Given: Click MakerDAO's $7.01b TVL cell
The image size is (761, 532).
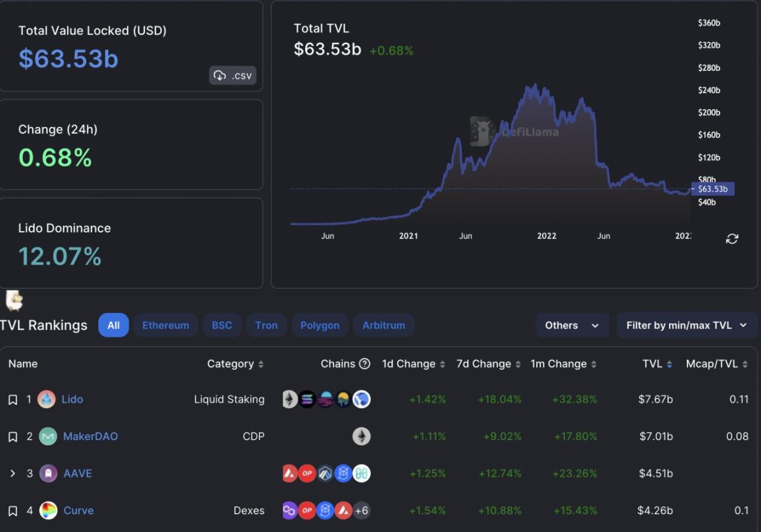Looking at the screenshot, I should pos(656,436).
